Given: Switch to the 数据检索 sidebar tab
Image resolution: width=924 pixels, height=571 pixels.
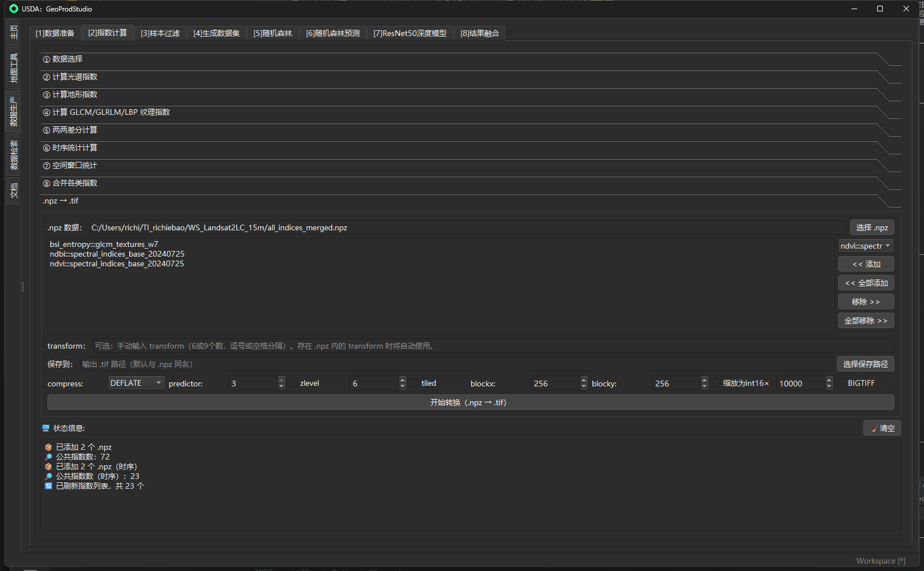Looking at the screenshot, I should [14, 155].
